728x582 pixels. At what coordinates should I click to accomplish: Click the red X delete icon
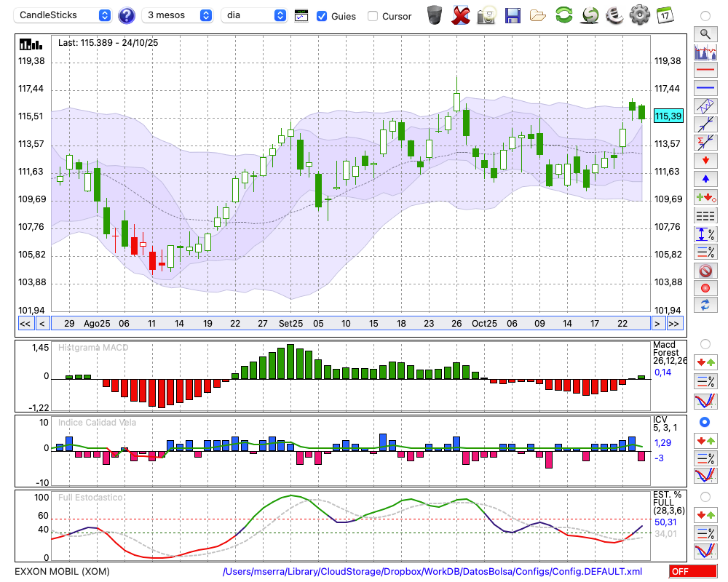pos(461,15)
